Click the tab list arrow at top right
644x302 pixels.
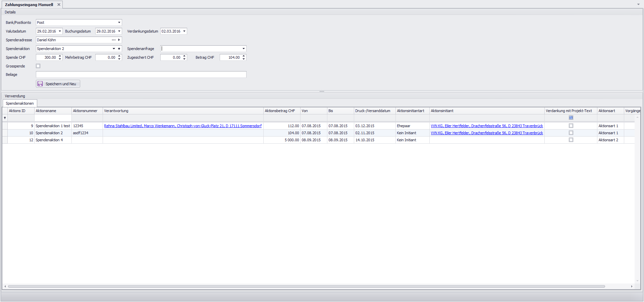(x=638, y=4)
